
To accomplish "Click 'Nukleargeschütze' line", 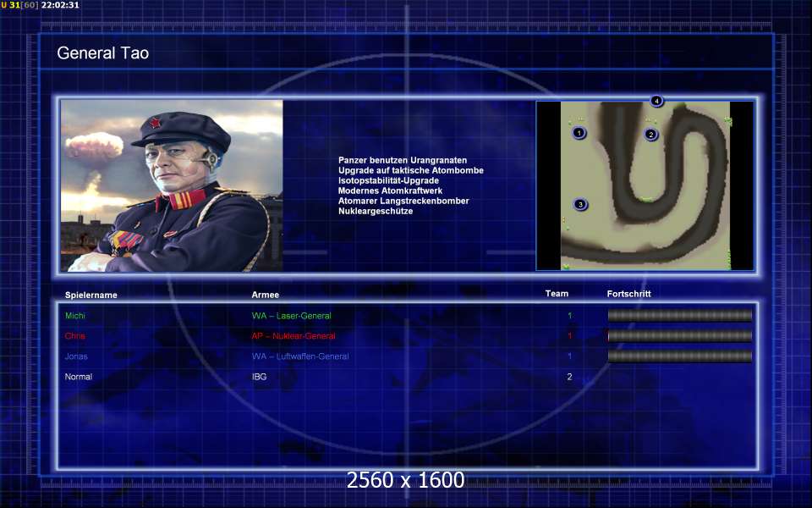I will click(376, 211).
